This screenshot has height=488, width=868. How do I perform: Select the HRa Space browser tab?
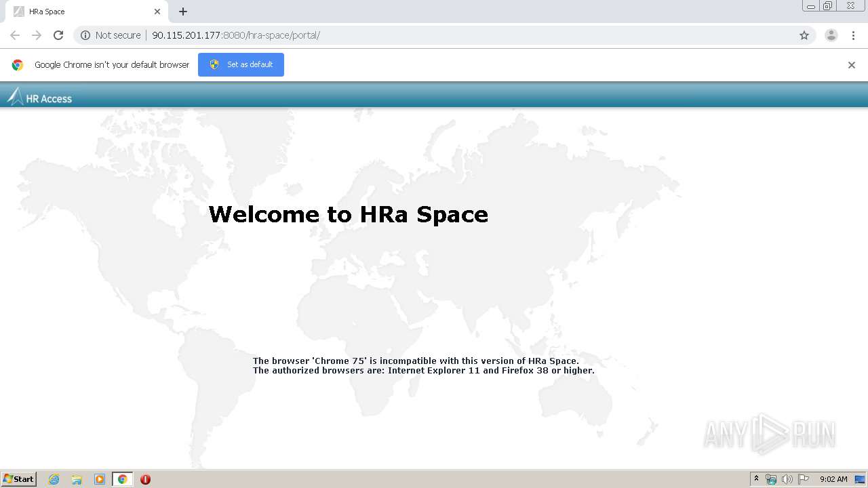[x=87, y=12]
